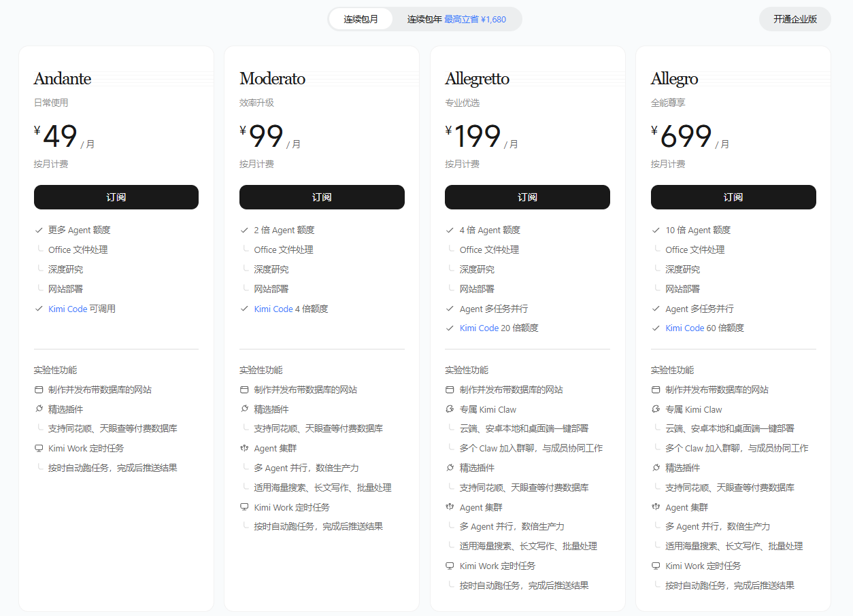Click checkmark beside Kimi Code 20 倍额度
Screen dimensions: 853x616
tap(450, 328)
